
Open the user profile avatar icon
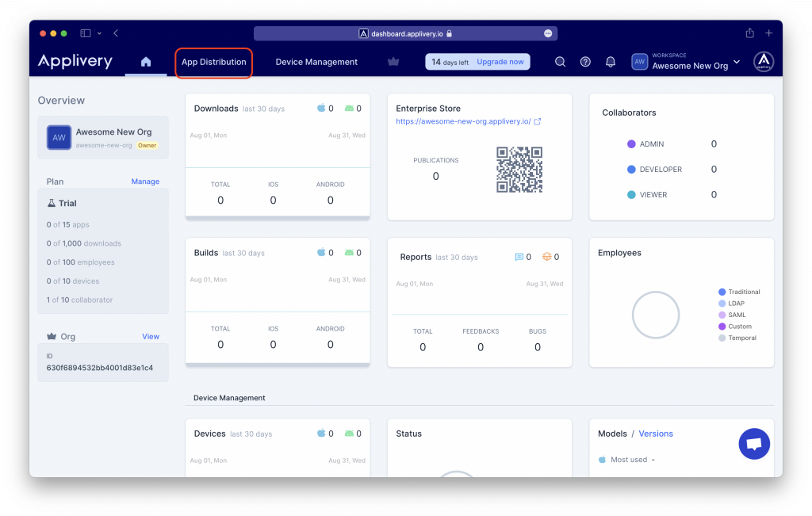coord(764,62)
